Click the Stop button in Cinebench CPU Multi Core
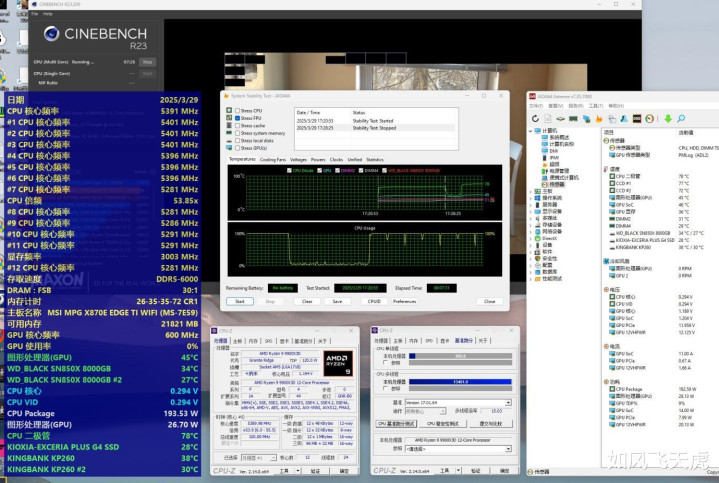 (147, 62)
